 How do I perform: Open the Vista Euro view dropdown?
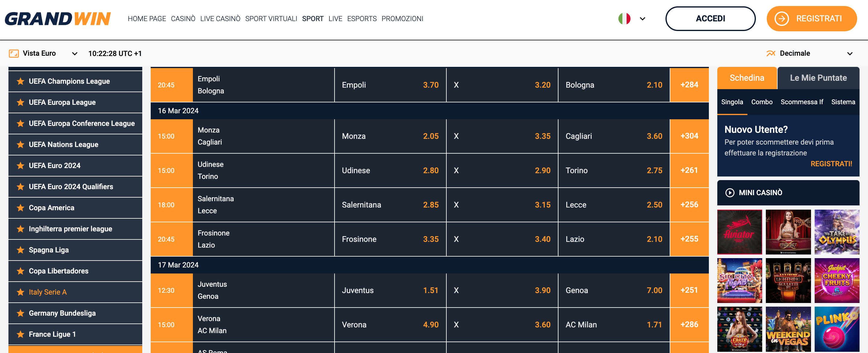click(x=74, y=53)
